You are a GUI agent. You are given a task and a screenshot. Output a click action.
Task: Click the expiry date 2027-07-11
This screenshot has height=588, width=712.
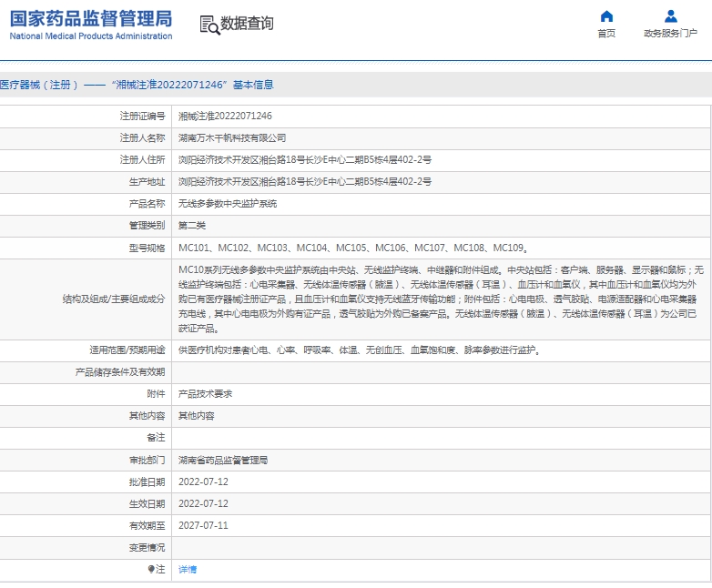click(x=203, y=525)
